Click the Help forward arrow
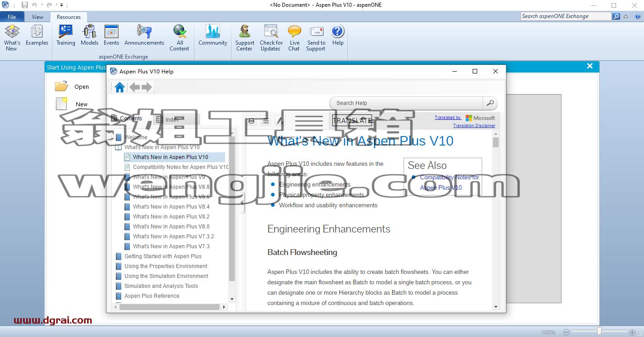 (x=147, y=87)
